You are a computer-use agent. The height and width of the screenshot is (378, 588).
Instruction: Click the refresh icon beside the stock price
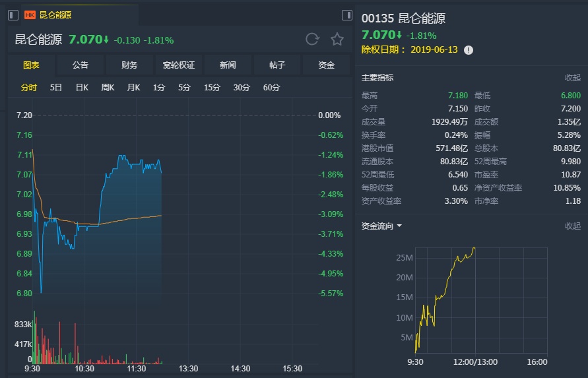point(312,40)
